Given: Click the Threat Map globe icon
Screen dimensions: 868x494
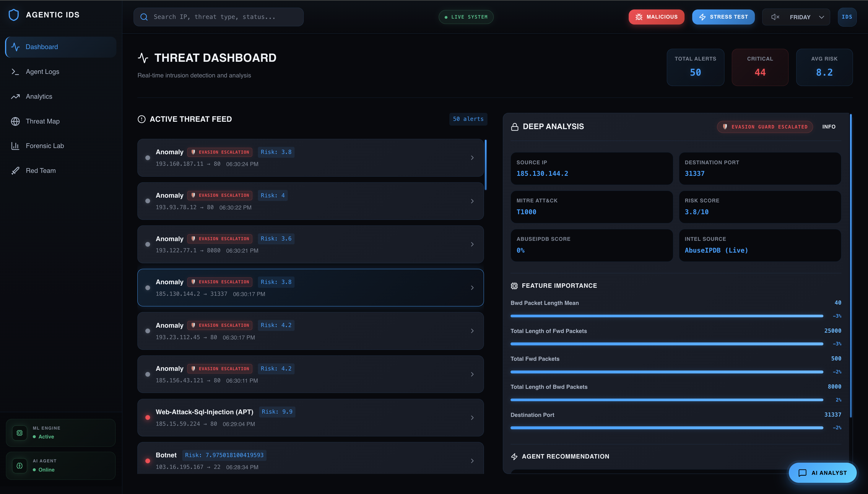Looking at the screenshot, I should coord(15,121).
